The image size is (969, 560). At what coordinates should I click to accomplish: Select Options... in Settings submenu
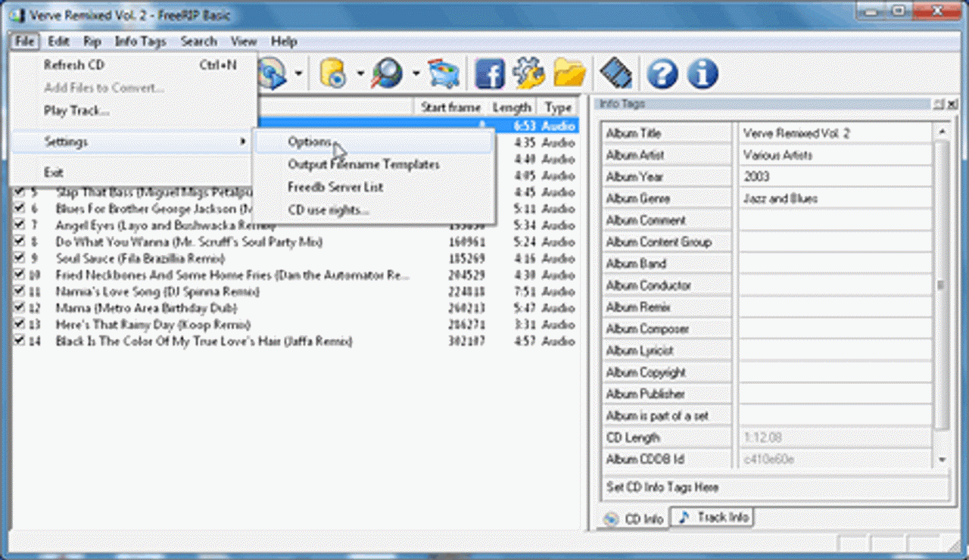click(x=374, y=142)
